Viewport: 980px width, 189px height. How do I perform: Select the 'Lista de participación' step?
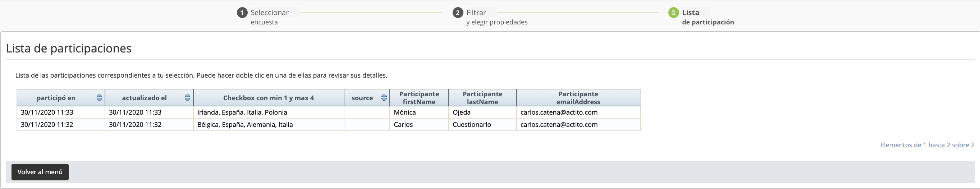click(x=707, y=17)
